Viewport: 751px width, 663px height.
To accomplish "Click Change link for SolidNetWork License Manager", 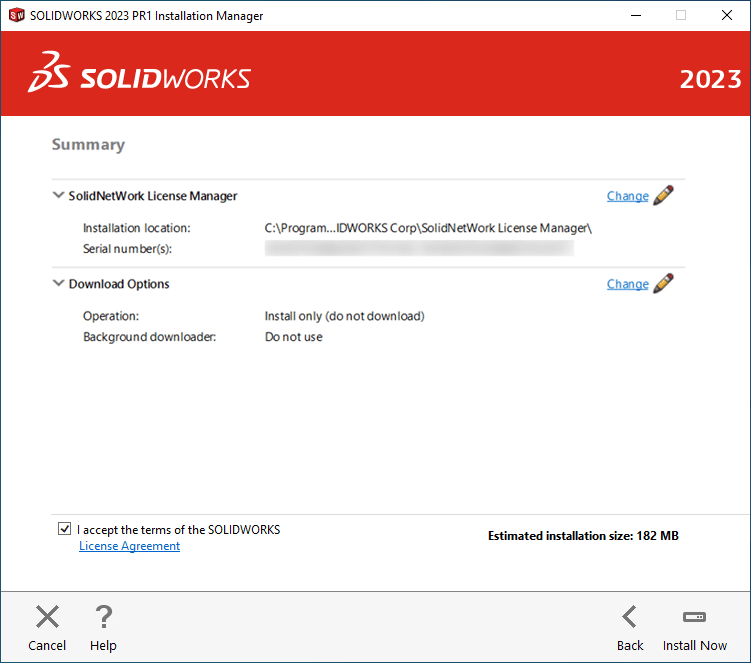I will click(x=627, y=196).
